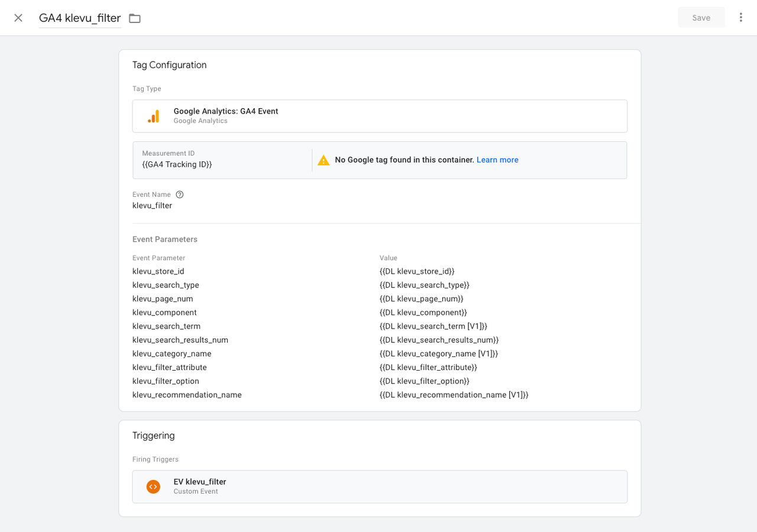Click the No Google tag found warning text
The width and height of the screenshot is (757, 532).
tap(405, 160)
